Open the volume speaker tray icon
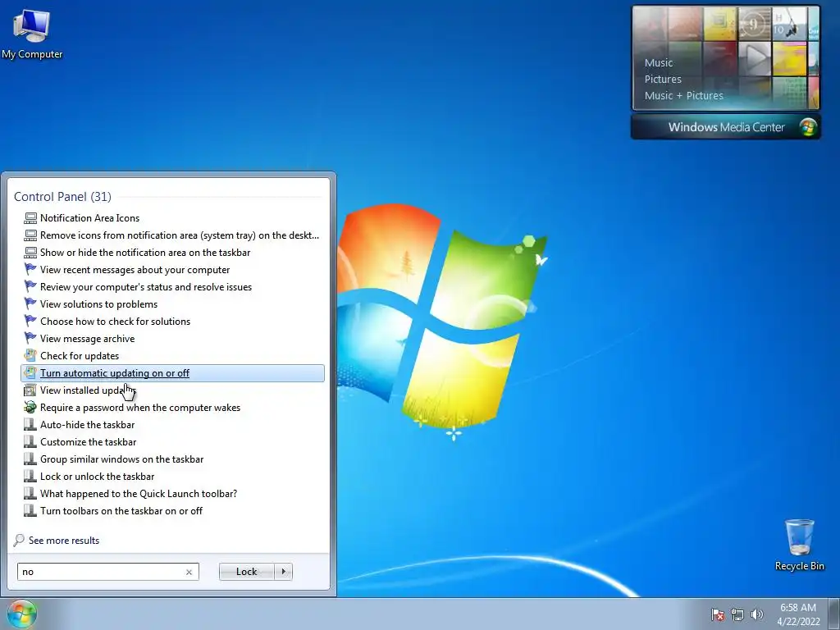The width and height of the screenshot is (840, 630). [x=757, y=614]
